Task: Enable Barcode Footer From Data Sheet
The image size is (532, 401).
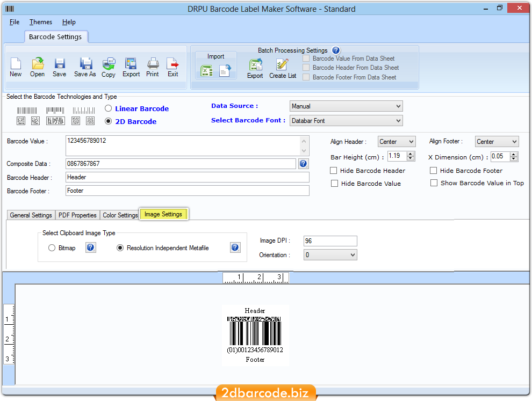Action: (x=306, y=77)
